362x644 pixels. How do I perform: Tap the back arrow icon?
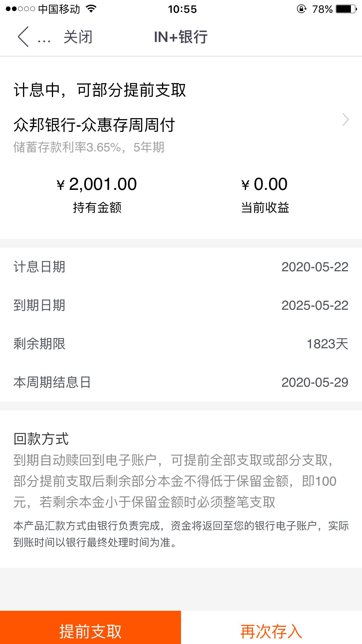[x=23, y=37]
